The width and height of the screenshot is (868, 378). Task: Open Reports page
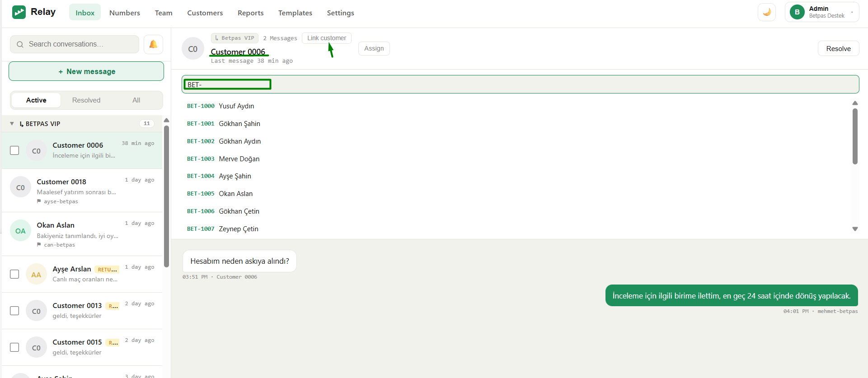[x=251, y=13]
